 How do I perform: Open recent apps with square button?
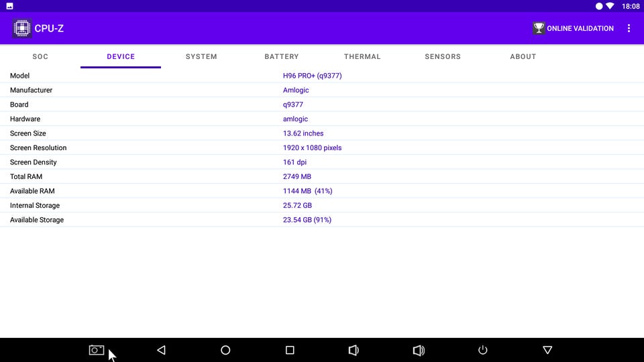coord(290,350)
